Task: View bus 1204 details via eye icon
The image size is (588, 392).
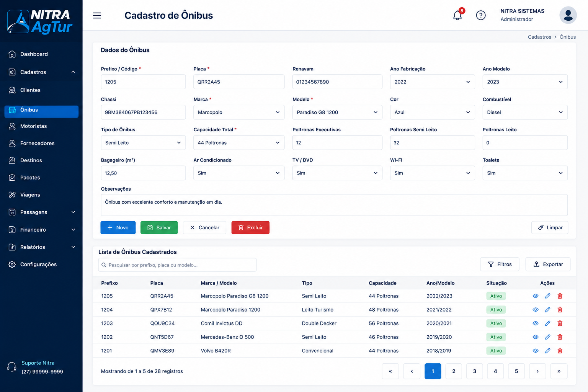Action: pyautogui.click(x=536, y=310)
